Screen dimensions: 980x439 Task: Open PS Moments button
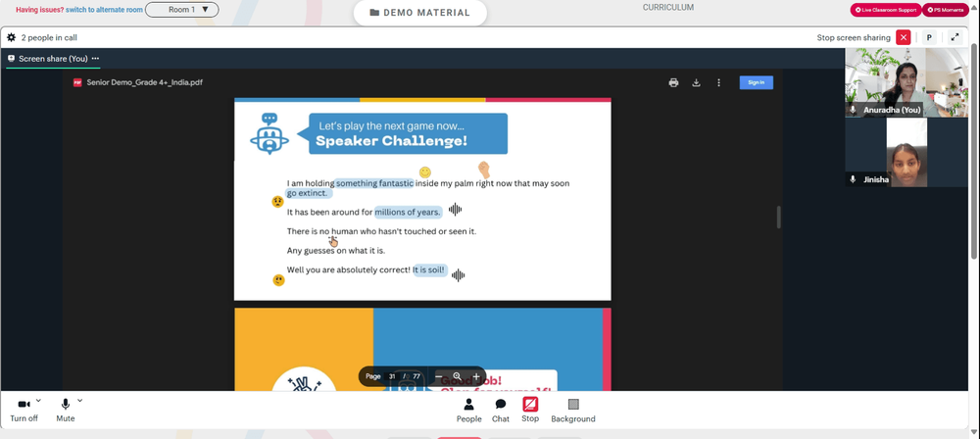coord(946,10)
